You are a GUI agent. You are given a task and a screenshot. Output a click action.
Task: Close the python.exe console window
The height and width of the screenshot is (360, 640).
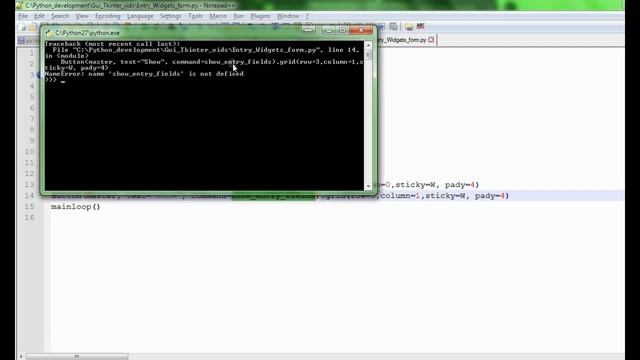pos(361,31)
